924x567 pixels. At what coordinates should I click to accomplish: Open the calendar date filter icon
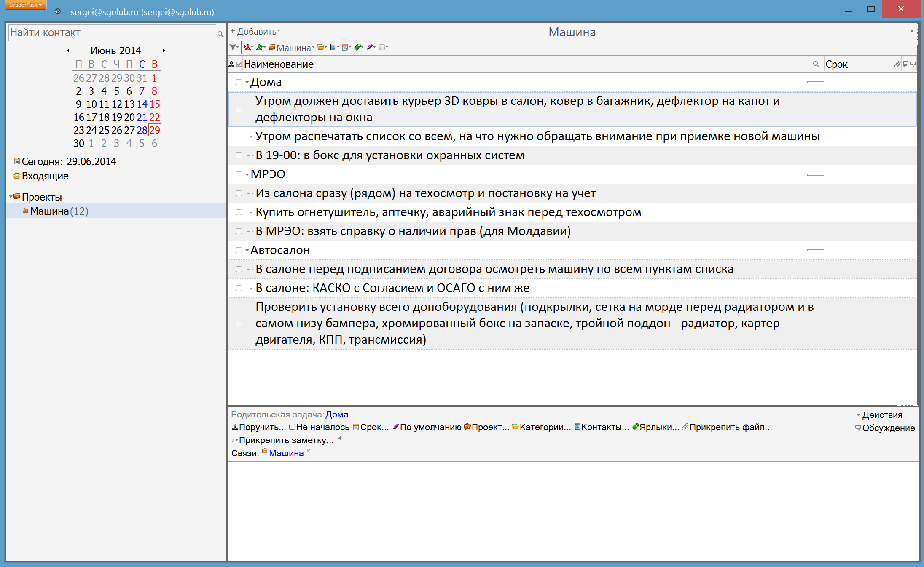click(346, 47)
